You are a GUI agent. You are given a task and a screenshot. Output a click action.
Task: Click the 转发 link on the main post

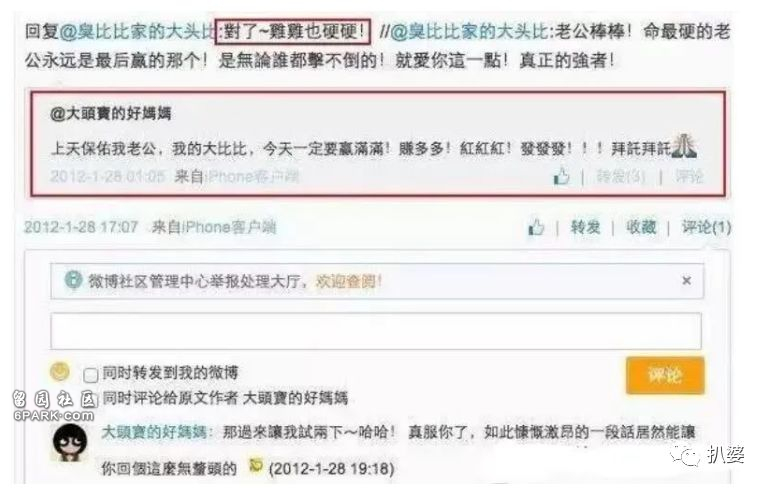(586, 227)
